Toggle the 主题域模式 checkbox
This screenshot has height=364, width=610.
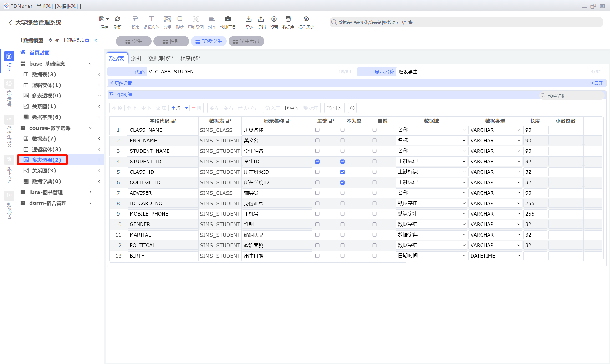tap(87, 40)
